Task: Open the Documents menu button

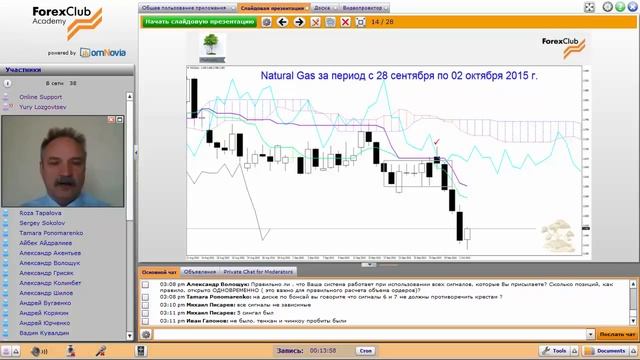Action: 606,351
